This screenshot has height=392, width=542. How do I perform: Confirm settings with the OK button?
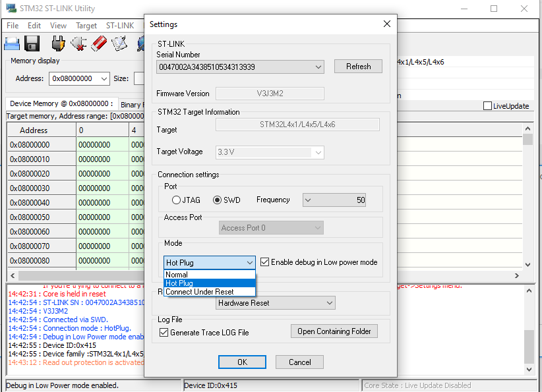[242, 362]
